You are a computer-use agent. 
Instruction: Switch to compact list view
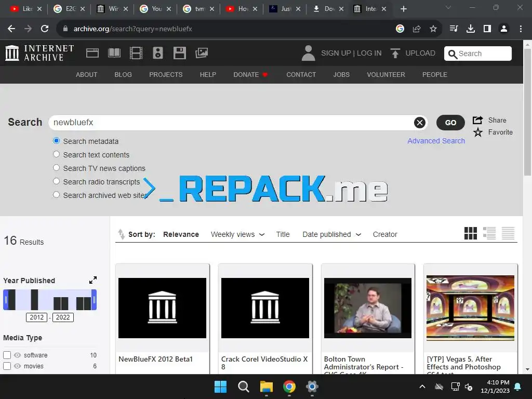pyautogui.click(x=508, y=233)
